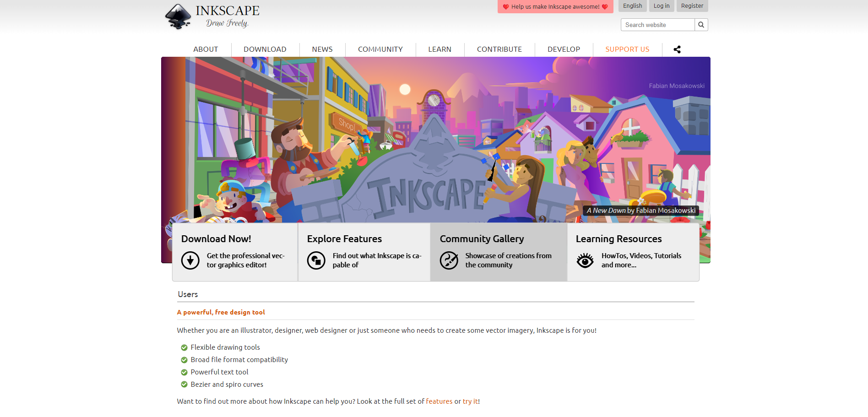Open the COMMUNITY menu
Screen dimensions: 868x417
click(x=380, y=49)
